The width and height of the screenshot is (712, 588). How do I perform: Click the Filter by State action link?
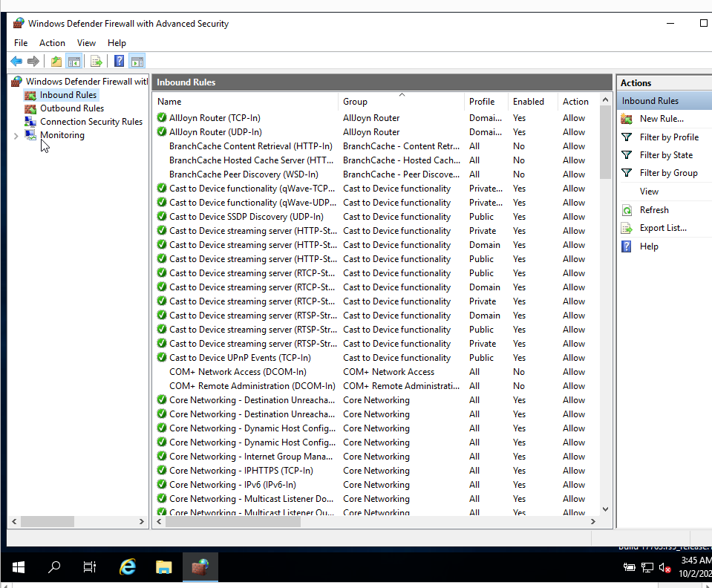tap(666, 155)
